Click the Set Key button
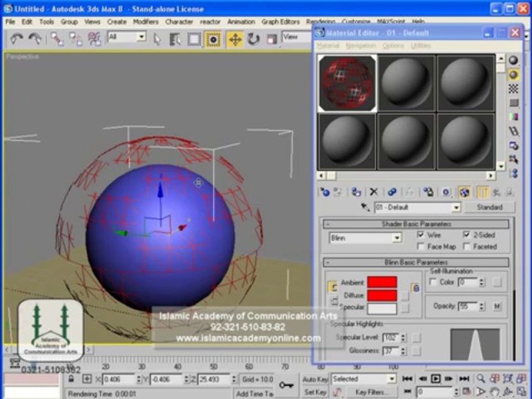Image resolution: width=532 pixels, height=399 pixels. point(315,392)
